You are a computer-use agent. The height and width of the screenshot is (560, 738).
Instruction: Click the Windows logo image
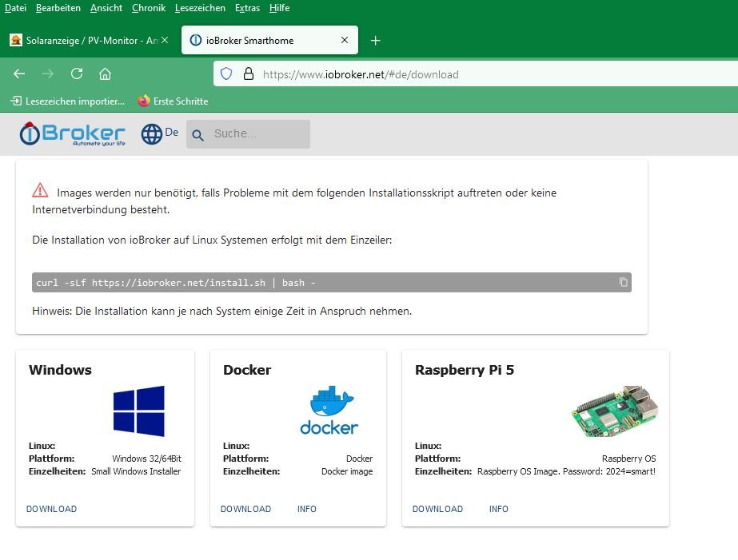138,411
